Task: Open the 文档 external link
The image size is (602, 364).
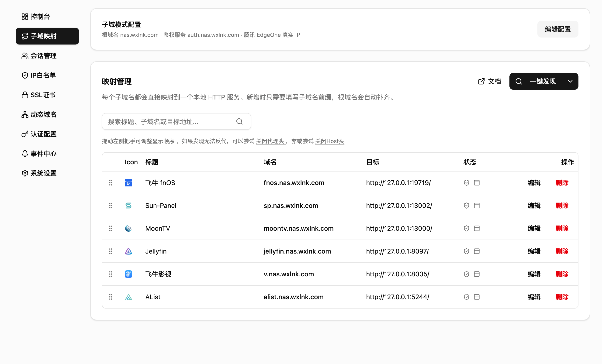Action: point(489,81)
